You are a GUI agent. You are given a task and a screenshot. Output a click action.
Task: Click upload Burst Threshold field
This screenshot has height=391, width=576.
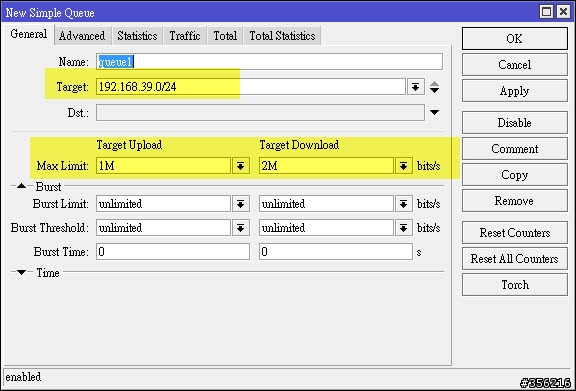click(163, 228)
